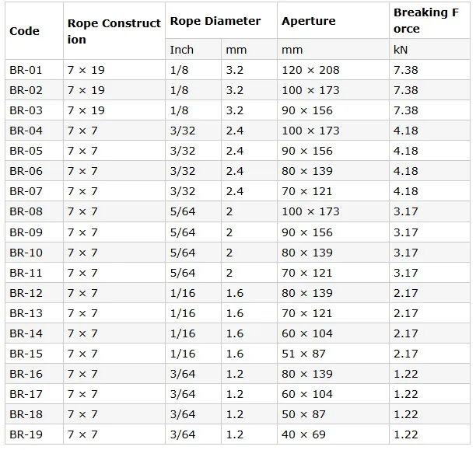The width and height of the screenshot is (476, 450).
Task: Click 5/64 inch cell in BR-09 row
Action: click(193, 232)
